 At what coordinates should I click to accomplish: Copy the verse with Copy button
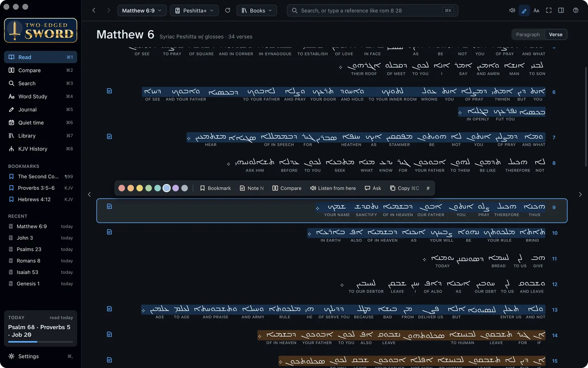coord(404,188)
